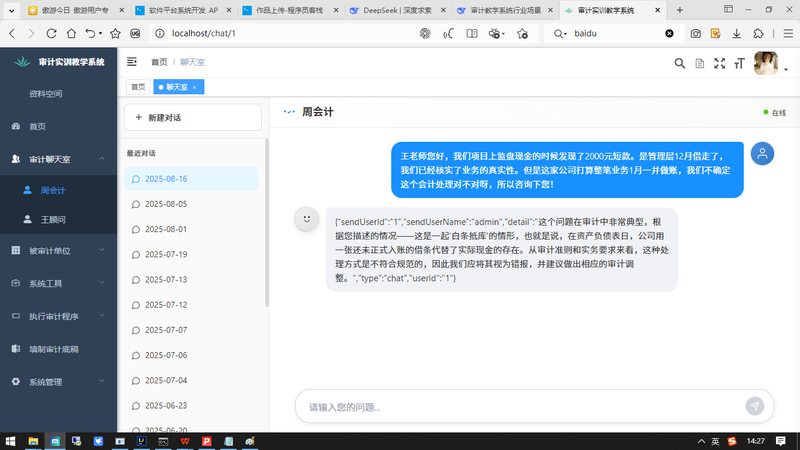Click the send message paper-plane button
Screen dimensions: 800x450
point(755,406)
